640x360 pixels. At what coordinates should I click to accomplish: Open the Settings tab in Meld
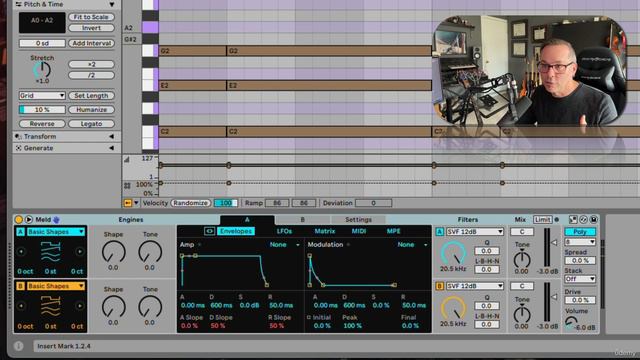[x=358, y=220]
